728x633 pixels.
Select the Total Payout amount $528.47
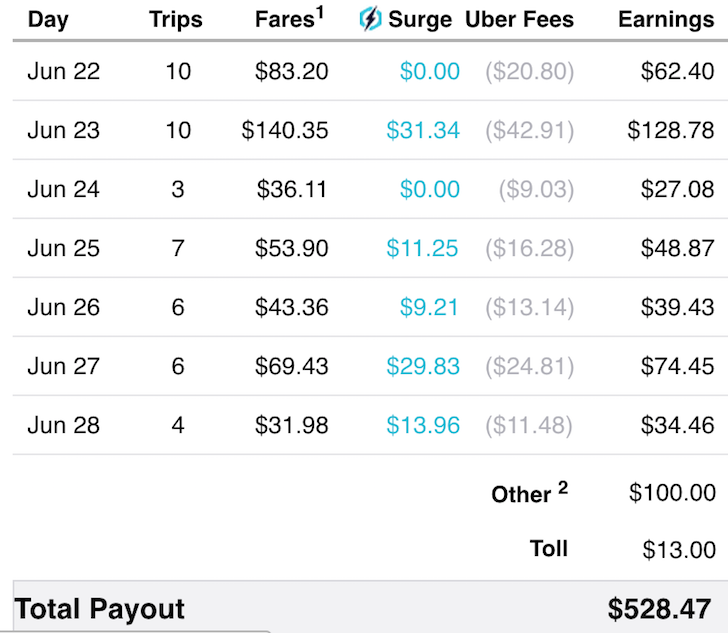tap(659, 609)
